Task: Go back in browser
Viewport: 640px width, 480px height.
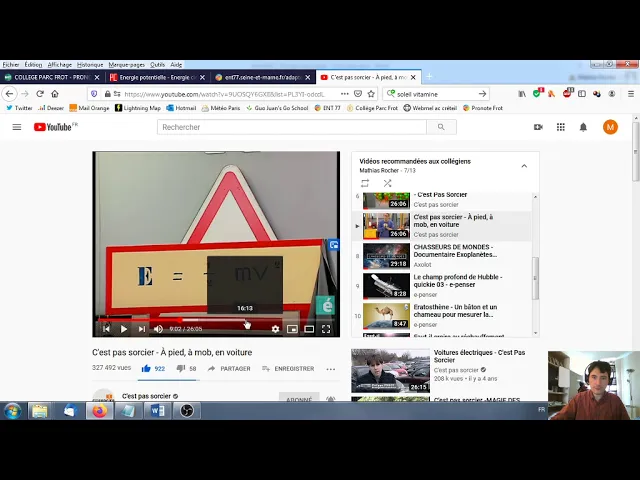Action: click(9, 94)
